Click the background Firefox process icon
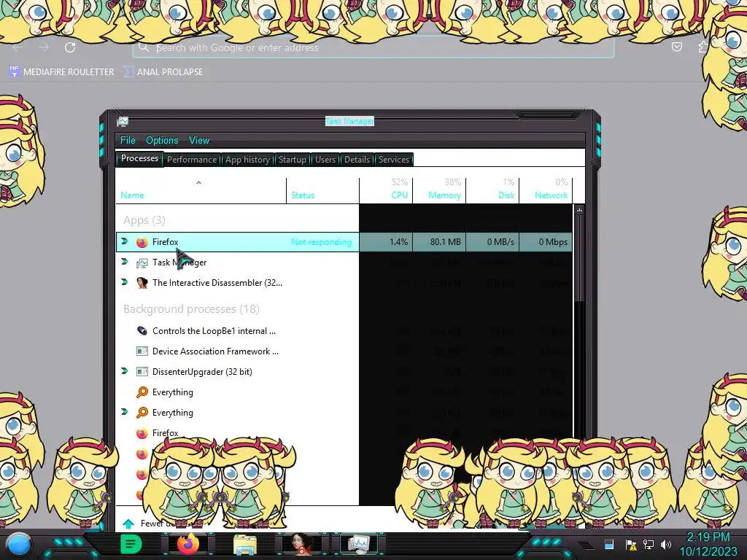This screenshot has height=560, width=747. coord(142,433)
